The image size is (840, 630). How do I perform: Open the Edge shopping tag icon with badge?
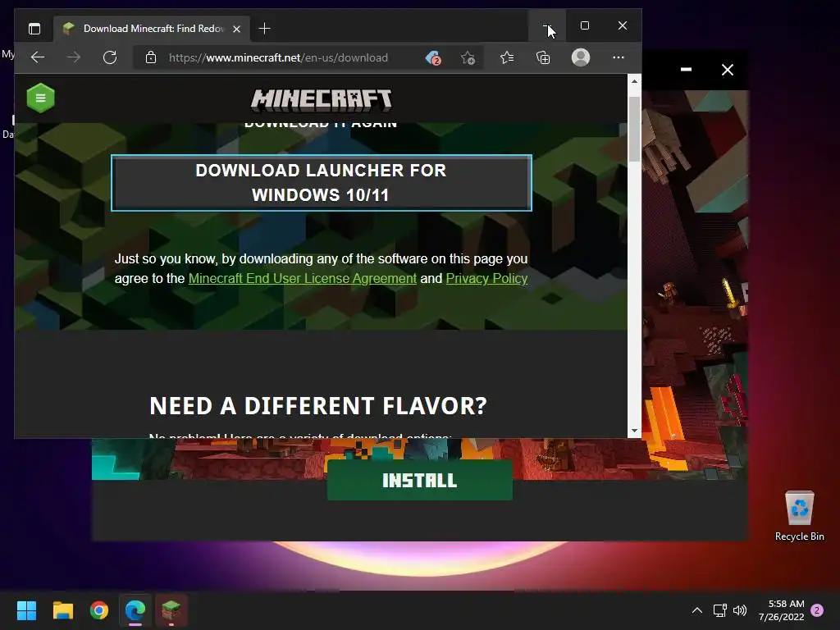[x=433, y=57]
